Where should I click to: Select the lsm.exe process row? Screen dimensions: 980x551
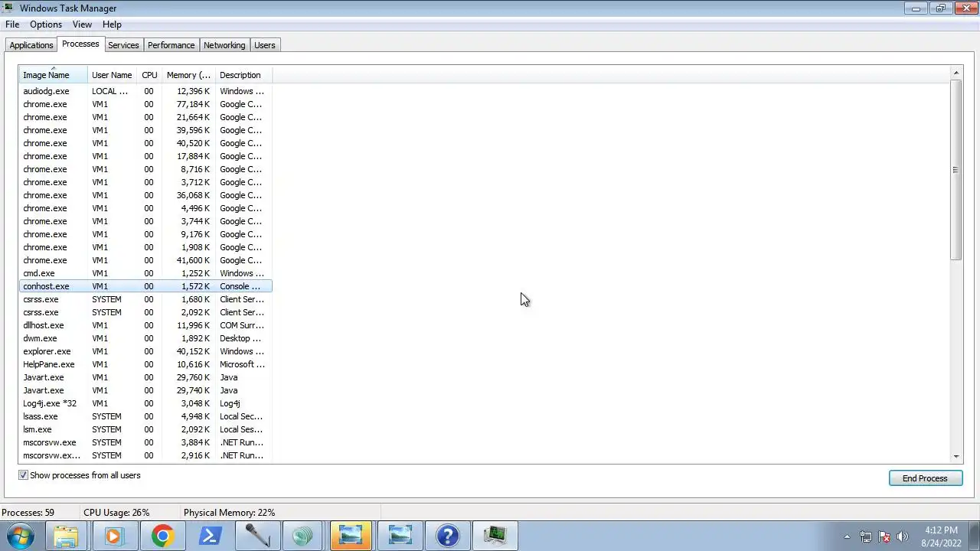145,429
